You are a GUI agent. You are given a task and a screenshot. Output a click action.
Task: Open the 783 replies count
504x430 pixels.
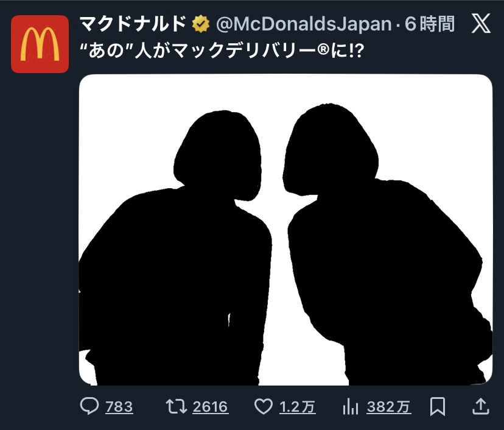tap(119, 407)
